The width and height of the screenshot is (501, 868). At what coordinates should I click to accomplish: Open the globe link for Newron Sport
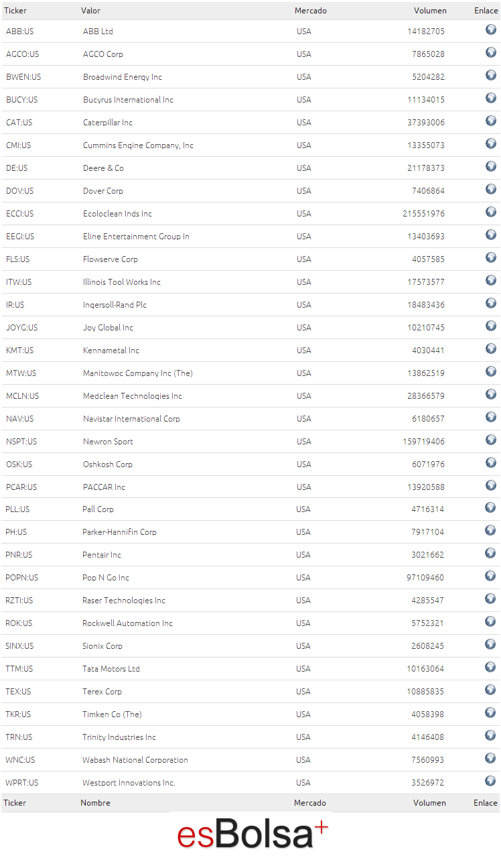pos(491,440)
